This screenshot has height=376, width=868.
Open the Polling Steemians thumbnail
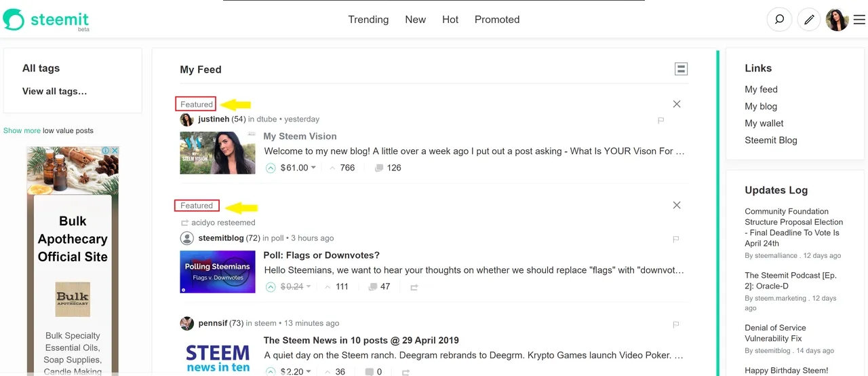tap(218, 272)
